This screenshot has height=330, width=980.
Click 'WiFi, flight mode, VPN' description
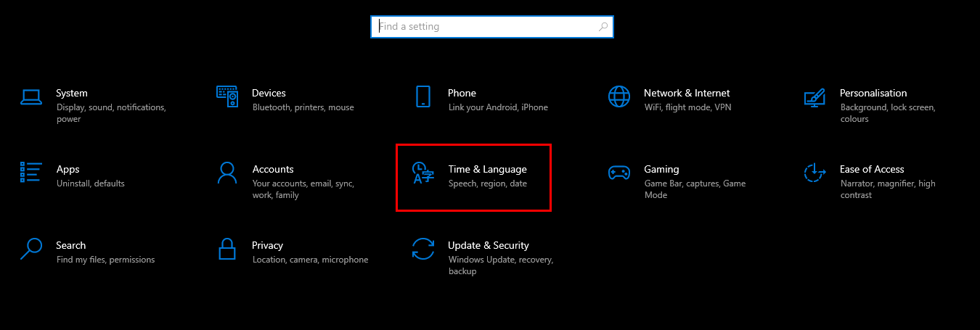click(x=688, y=107)
